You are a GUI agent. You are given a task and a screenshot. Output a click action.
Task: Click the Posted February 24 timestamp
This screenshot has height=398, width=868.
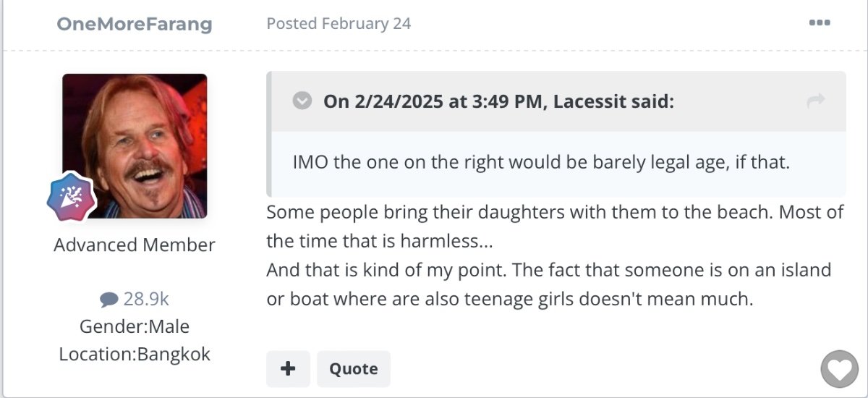(x=339, y=24)
